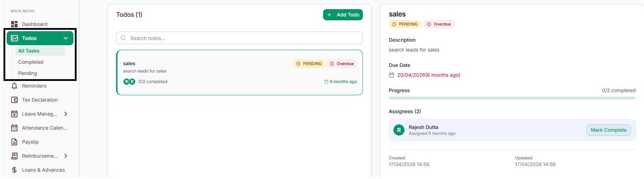Open the sales todo card
The width and height of the screenshot is (644, 179).
tap(239, 73)
